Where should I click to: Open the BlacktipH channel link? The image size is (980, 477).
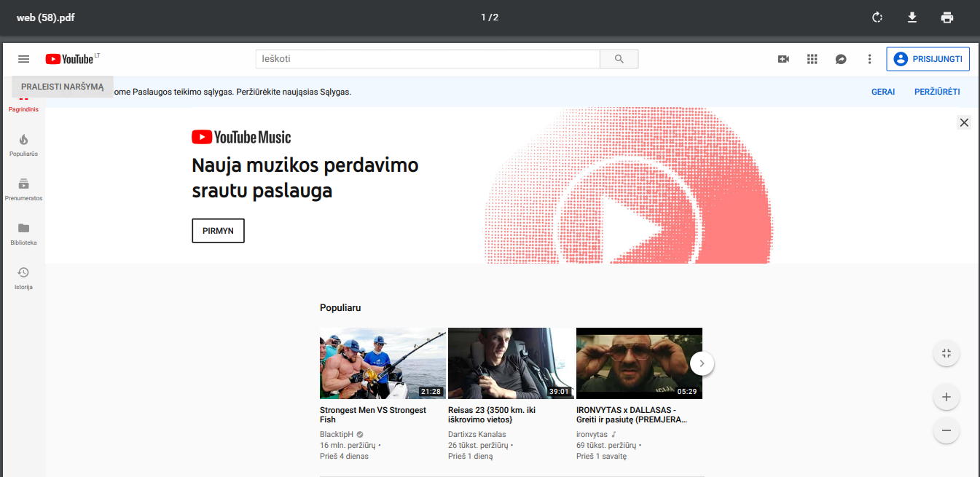click(x=336, y=434)
